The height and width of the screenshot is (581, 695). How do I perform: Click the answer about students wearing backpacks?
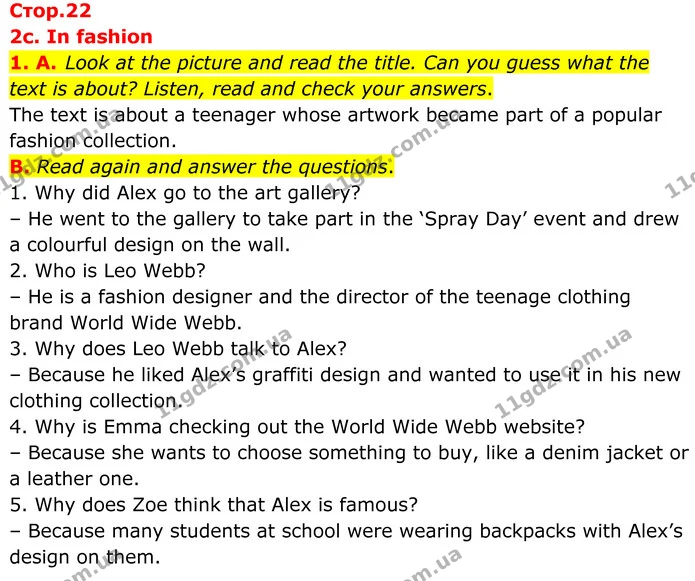(346, 543)
